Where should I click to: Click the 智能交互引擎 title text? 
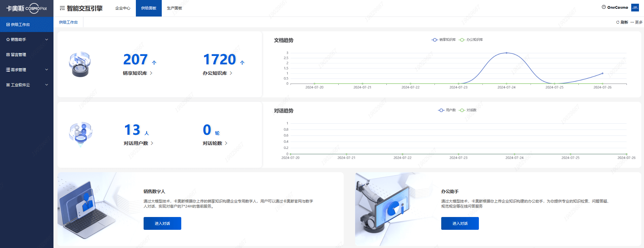[85, 8]
